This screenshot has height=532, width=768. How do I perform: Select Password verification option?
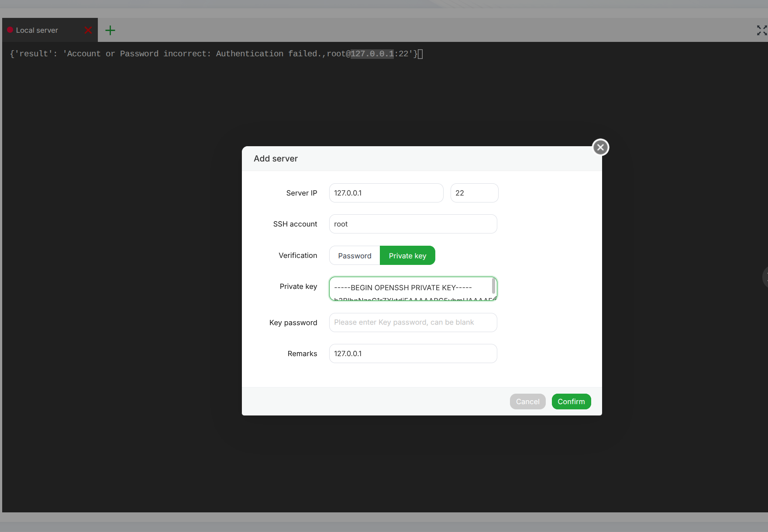click(355, 255)
